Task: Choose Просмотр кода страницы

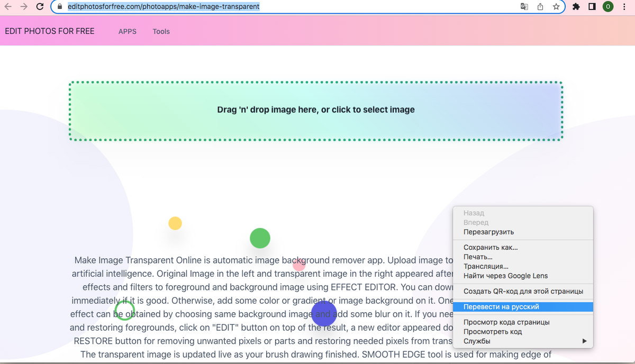Action: coord(523,322)
